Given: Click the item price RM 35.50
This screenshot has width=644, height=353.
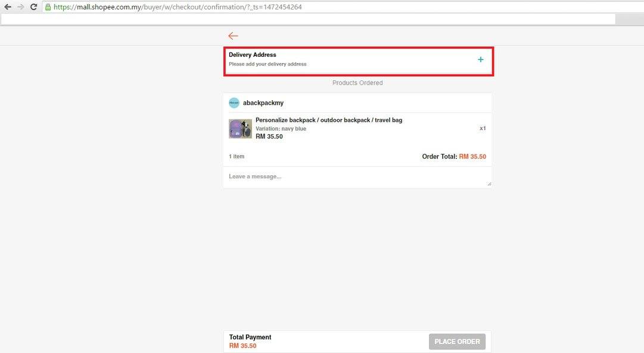Looking at the screenshot, I should pos(269,137).
